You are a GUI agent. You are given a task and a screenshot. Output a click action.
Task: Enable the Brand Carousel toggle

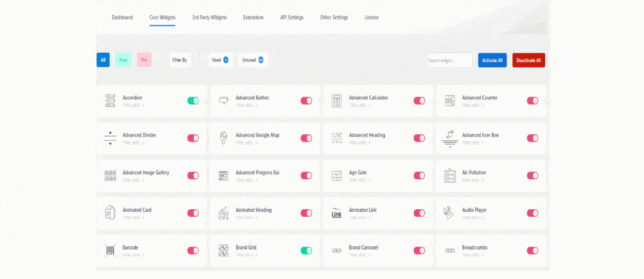point(419,250)
